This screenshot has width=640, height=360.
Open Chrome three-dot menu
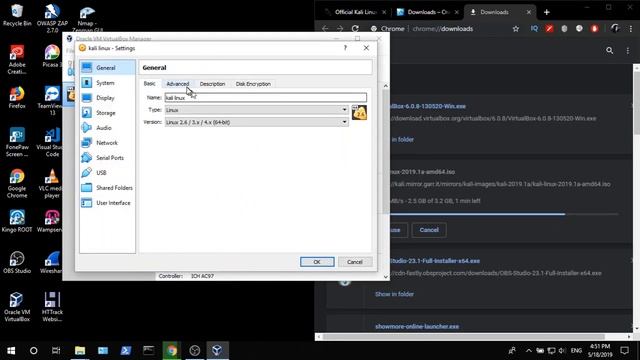coord(631,29)
